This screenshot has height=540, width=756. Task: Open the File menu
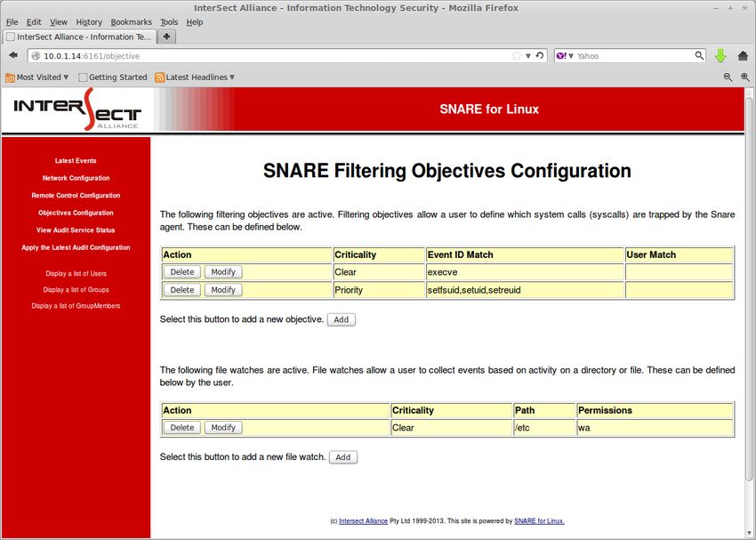point(12,22)
